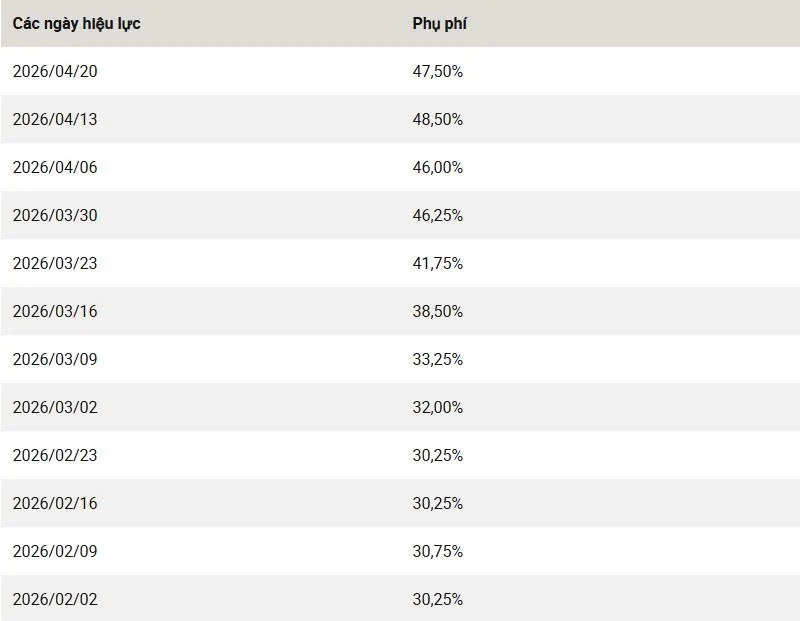Select the date cell 2026/04/13
This screenshot has height=621, width=800.
55,119
